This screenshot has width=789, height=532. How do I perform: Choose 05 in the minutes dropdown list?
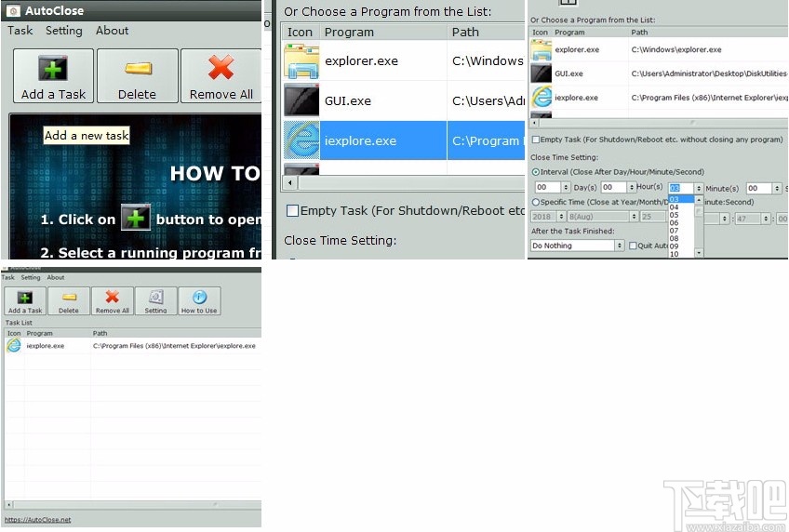[x=681, y=215]
